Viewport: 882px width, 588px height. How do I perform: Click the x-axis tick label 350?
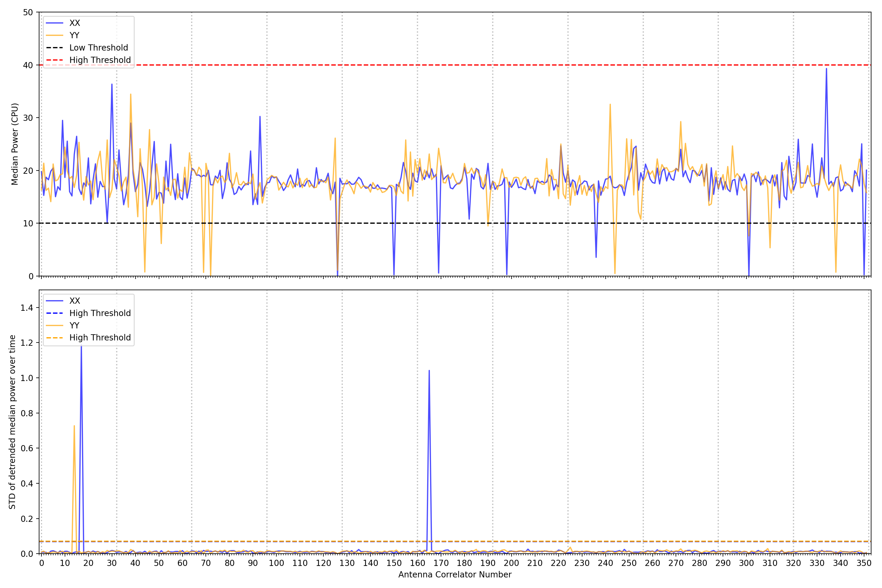(x=864, y=563)
